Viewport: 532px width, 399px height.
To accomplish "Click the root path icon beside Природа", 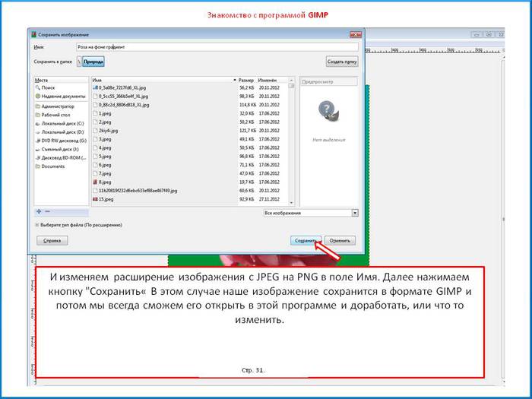I will [x=79, y=62].
